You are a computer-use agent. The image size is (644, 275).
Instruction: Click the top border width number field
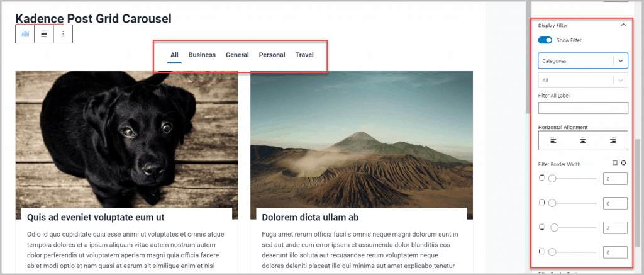(x=615, y=179)
